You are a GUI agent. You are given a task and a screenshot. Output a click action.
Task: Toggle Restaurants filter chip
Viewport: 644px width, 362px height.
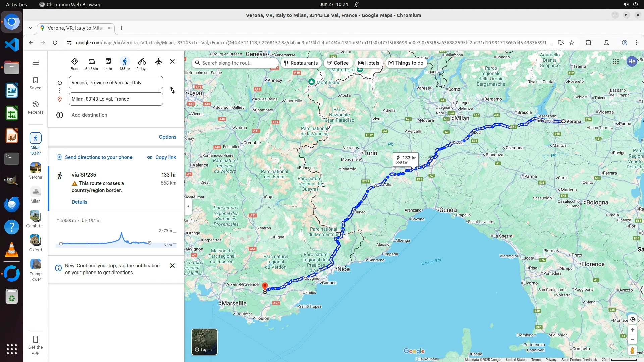tap(301, 63)
